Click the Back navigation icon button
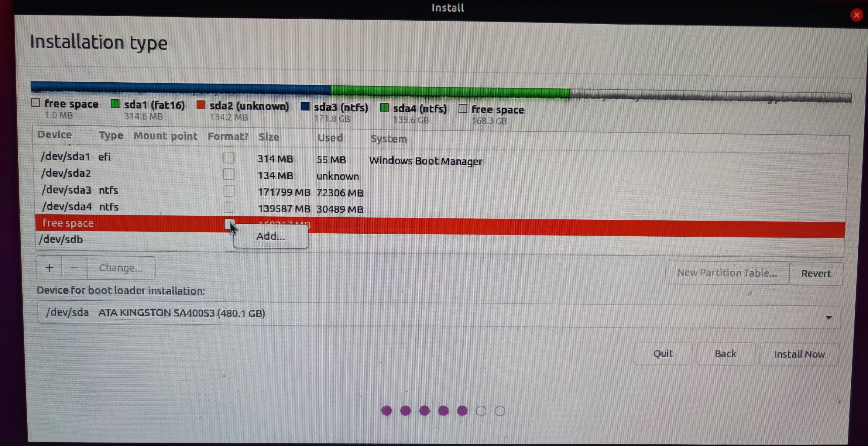 click(x=726, y=354)
